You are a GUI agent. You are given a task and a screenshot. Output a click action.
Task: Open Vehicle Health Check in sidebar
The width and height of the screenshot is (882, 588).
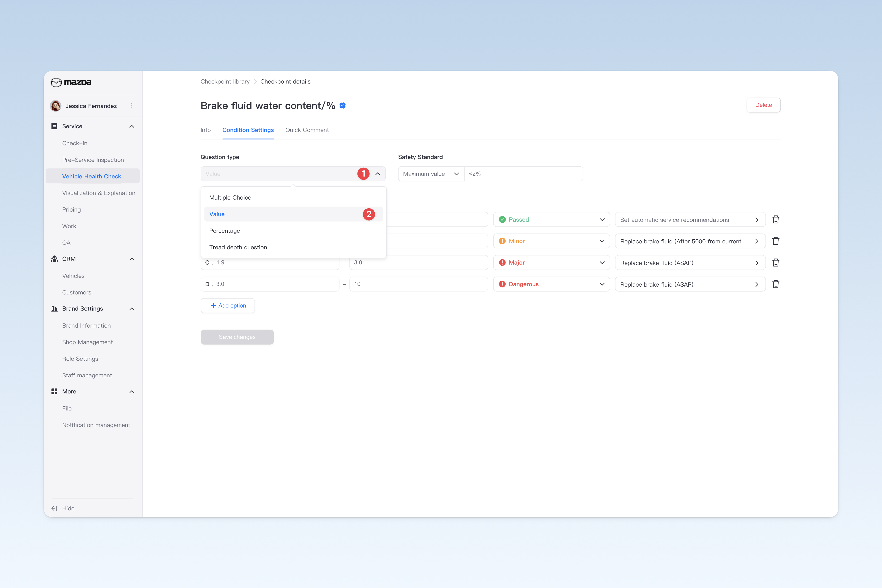93,176
